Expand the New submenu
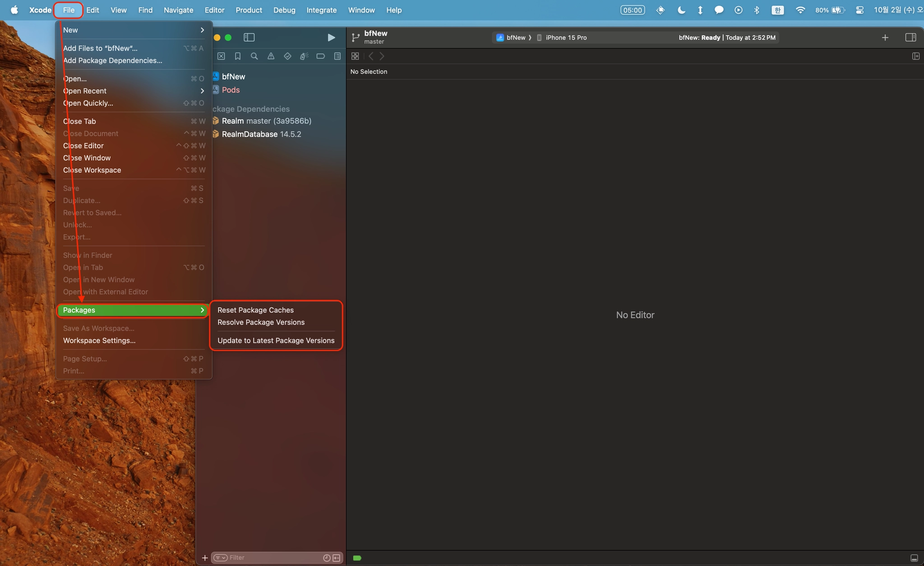 [x=133, y=30]
